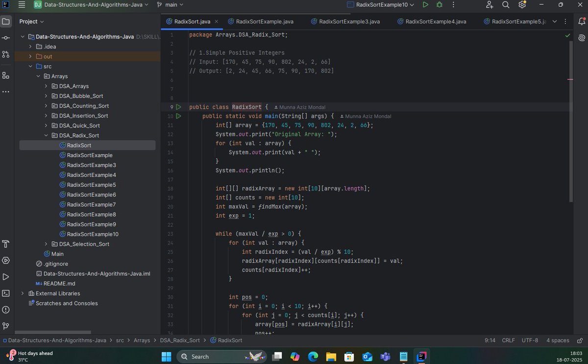Open more run actions kebab menu
This screenshot has height=364, width=588.
click(453, 5)
